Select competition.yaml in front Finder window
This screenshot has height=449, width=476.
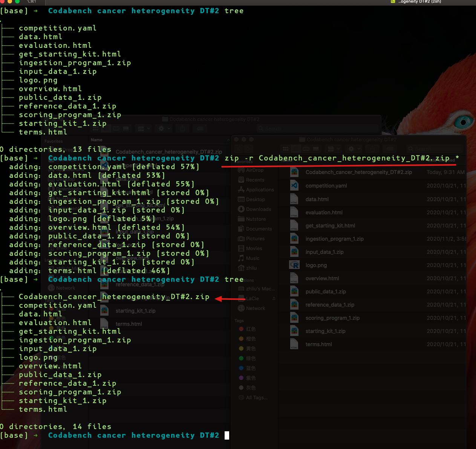coord(326,186)
